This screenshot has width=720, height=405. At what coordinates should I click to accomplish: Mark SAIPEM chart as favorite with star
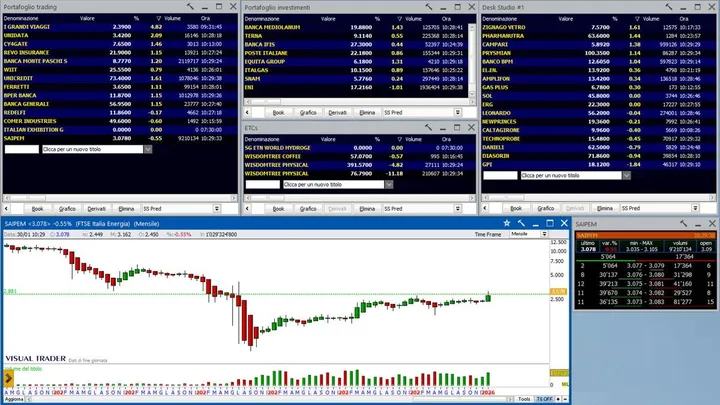506,223
